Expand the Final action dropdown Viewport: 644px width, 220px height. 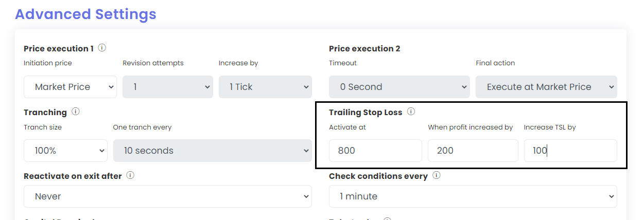tap(546, 87)
